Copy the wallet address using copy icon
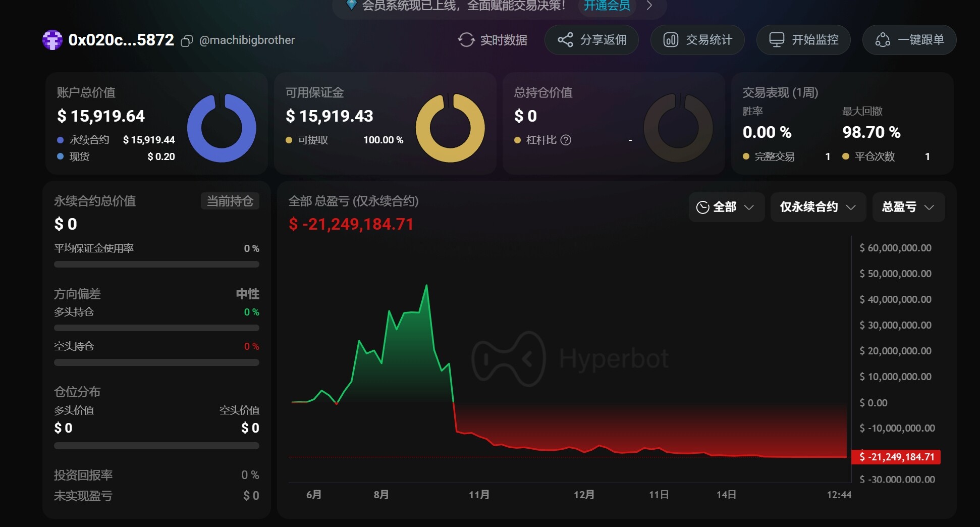Image resolution: width=980 pixels, height=527 pixels. point(186,41)
